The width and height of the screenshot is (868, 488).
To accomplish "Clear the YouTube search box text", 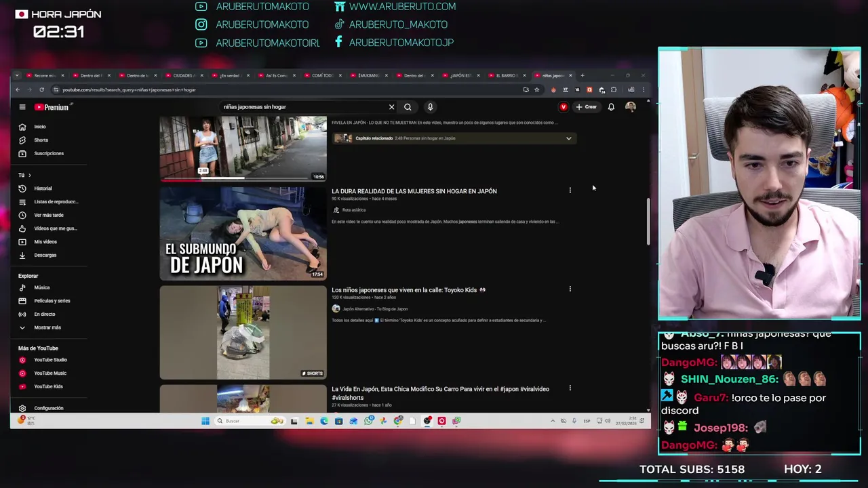I will coord(391,107).
